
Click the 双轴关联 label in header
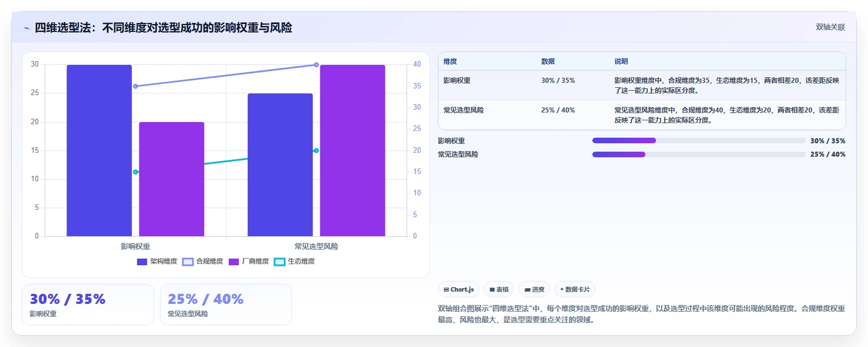[x=831, y=27]
